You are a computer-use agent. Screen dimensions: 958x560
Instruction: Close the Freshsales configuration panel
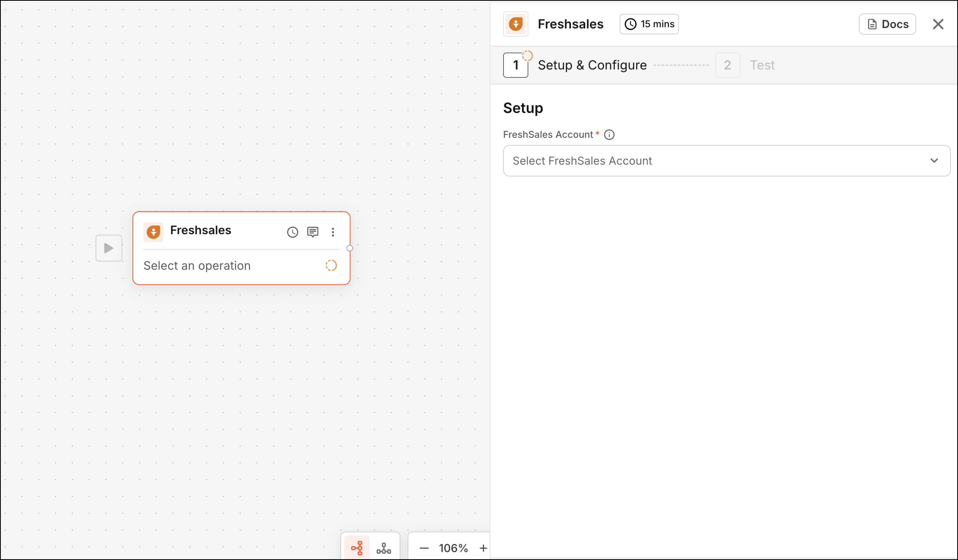tap(938, 24)
